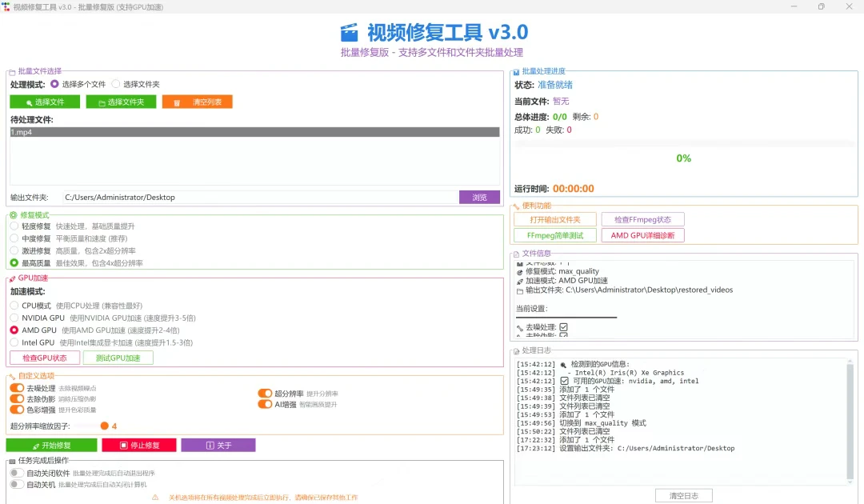Select 1.mp4 in the pending files list
The width and height of the screenshot is (864, 504).
pos(254,132)
